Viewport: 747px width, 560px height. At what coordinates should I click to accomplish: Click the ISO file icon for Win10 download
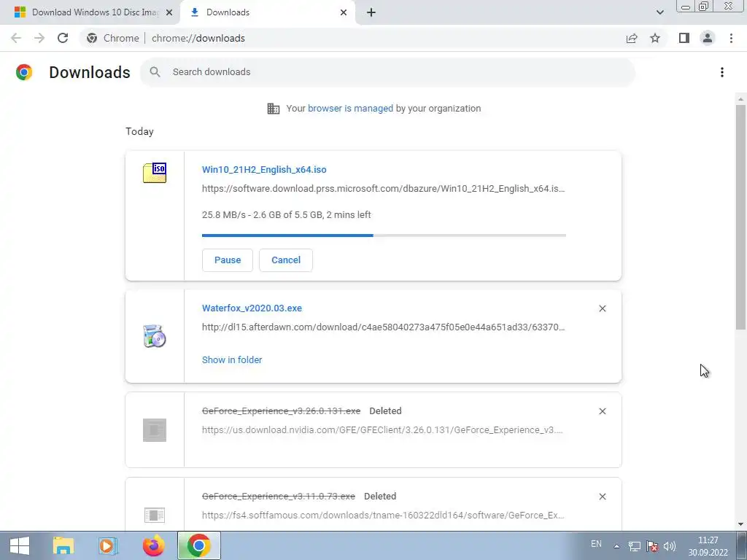pyautogui.click(x=155, y=173)
